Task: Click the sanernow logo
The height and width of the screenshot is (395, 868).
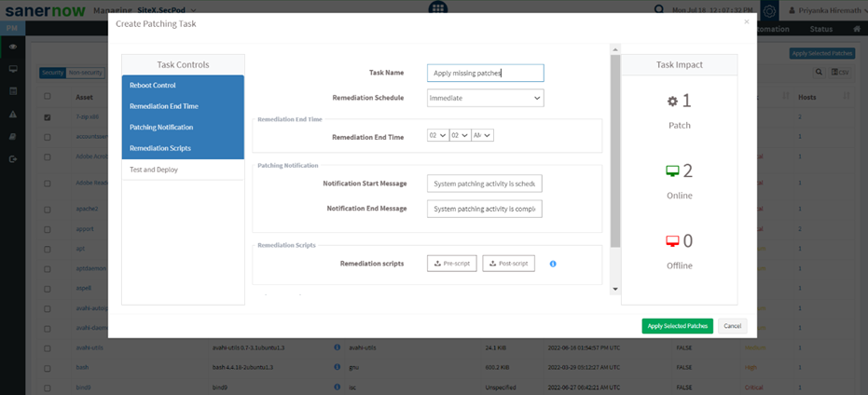Action: (x=46, y=10)
